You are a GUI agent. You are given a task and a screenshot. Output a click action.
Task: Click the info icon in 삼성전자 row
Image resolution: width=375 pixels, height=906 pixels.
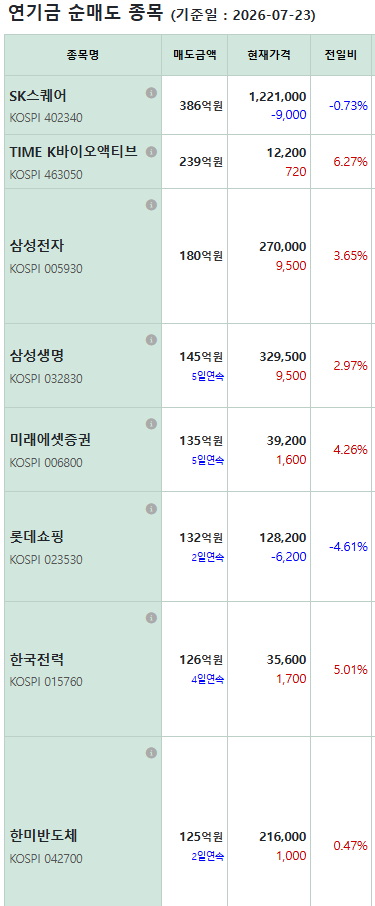coord(151,205)
